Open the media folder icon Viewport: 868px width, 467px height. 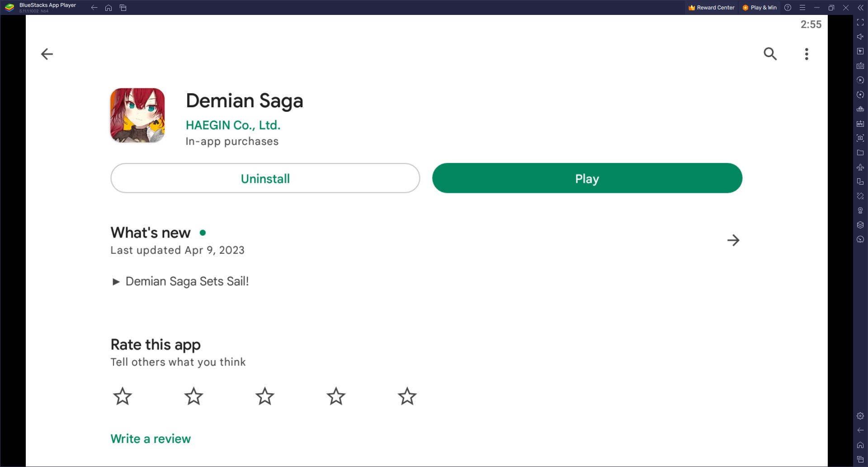point(860,152)
